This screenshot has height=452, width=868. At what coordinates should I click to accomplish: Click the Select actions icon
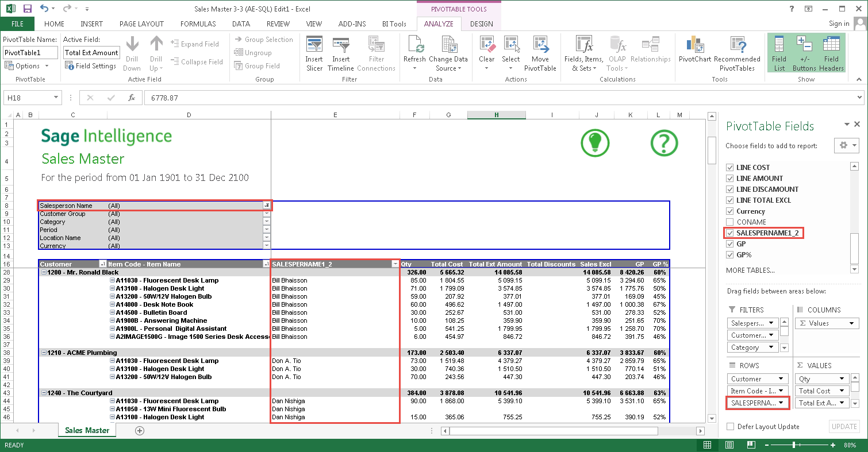(511, 44)
